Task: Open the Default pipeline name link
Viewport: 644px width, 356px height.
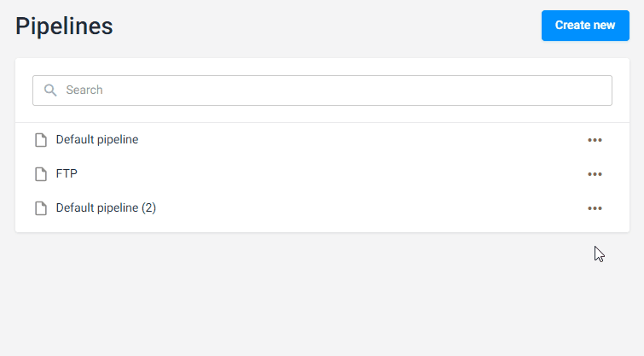Action: [x=97, y=140]
